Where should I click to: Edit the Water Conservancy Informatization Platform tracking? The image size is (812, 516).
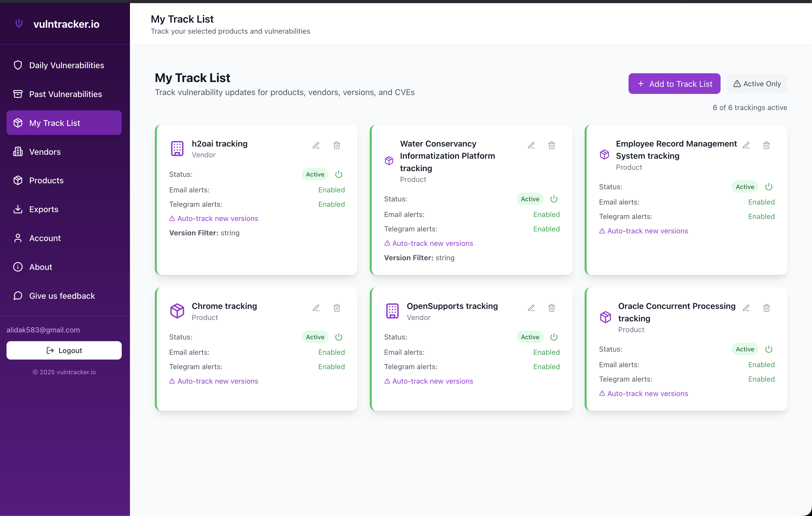[x=531, y=145]
